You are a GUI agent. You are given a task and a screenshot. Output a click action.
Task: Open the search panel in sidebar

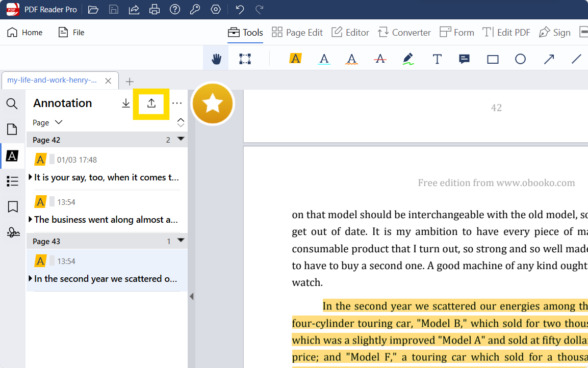click(12, 104)
